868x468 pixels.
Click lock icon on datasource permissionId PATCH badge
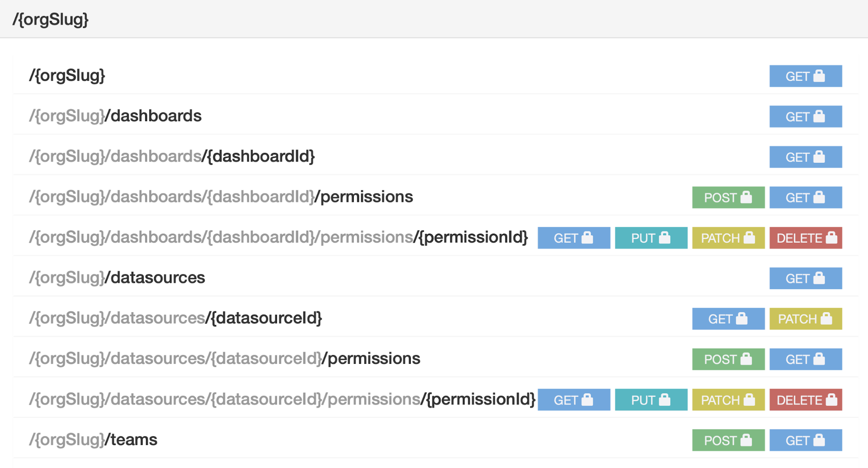coord(749,399)
